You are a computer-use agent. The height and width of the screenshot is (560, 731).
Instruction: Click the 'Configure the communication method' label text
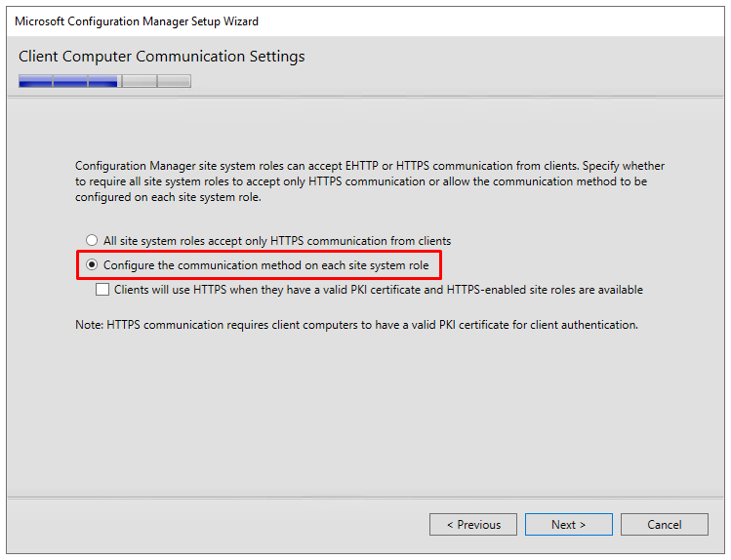pos(265,265)
